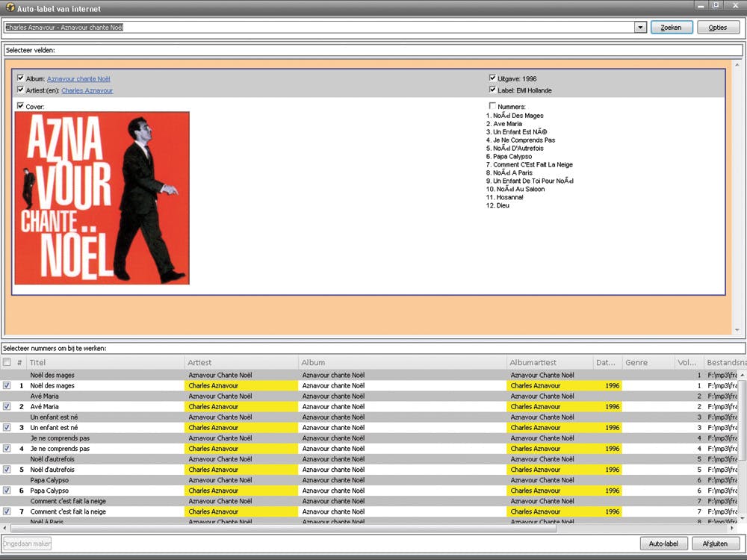
Task: Sort by the # column header
Action: (19, 362)
